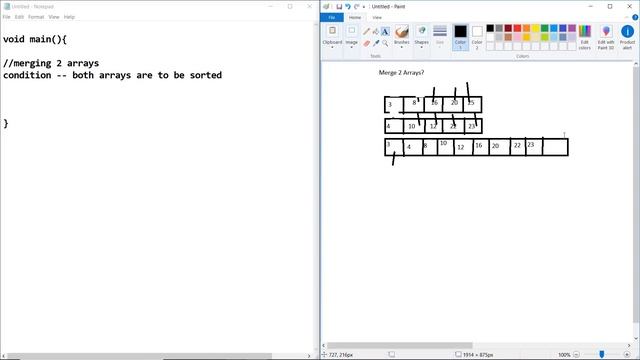Pick the lime green color swatch

(545, 37)
